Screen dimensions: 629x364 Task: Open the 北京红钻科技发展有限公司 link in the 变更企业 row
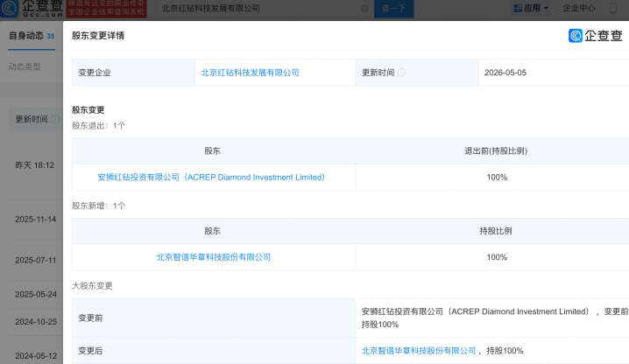pyautogui.click(x=250, y=73)
